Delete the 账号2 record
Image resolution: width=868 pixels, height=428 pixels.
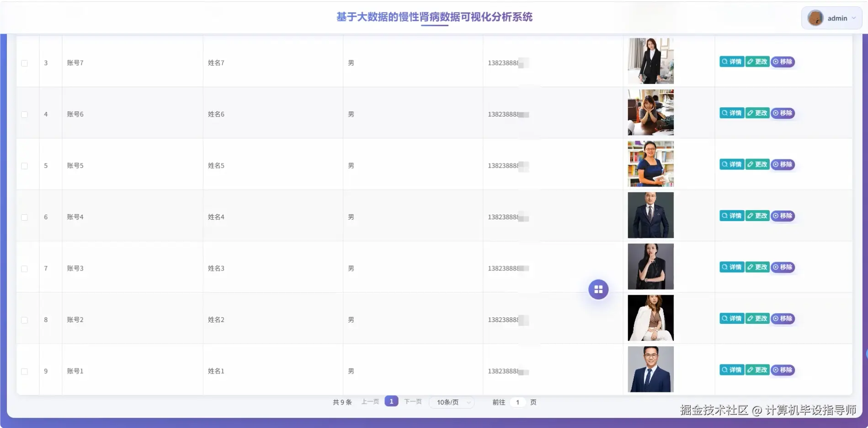coord(783,318)
